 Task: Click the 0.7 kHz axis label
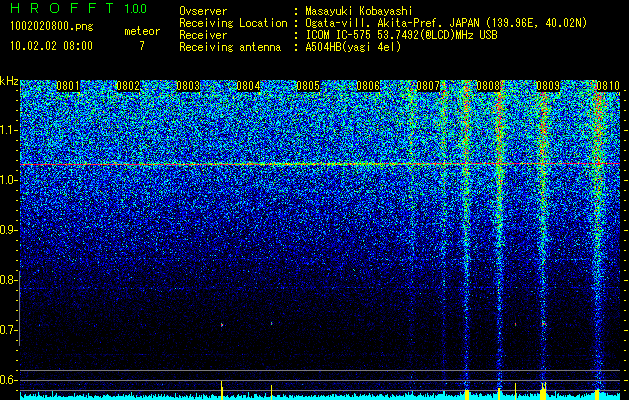click(7, 330)
